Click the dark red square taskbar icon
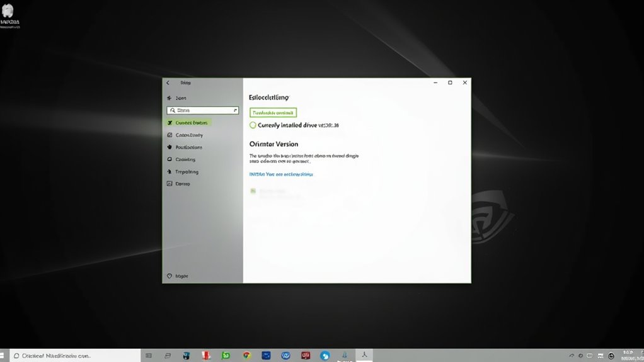 tap(306, 356)
